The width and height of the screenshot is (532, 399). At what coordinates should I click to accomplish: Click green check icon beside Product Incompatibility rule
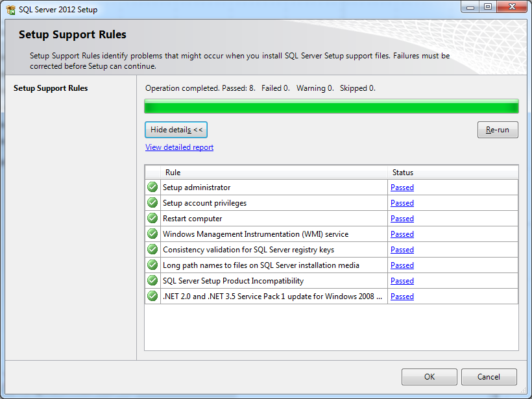tap(152, 280)
